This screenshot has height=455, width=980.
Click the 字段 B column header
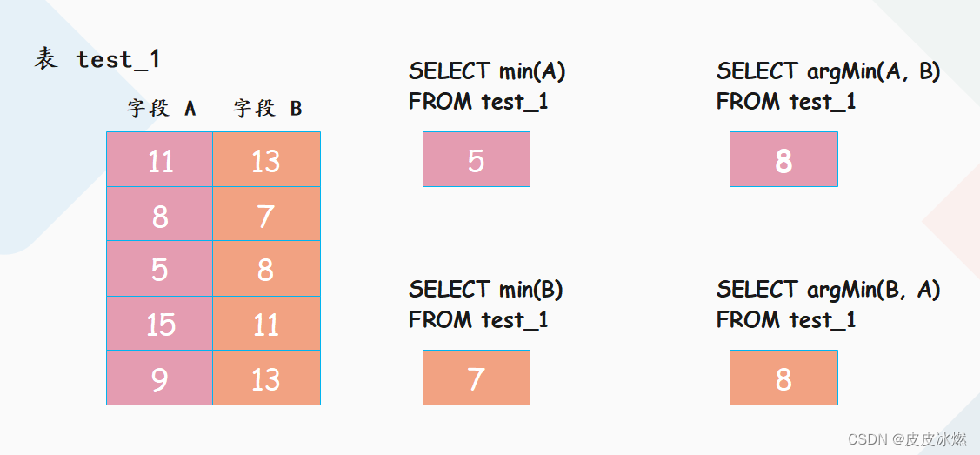pos(267,109)
